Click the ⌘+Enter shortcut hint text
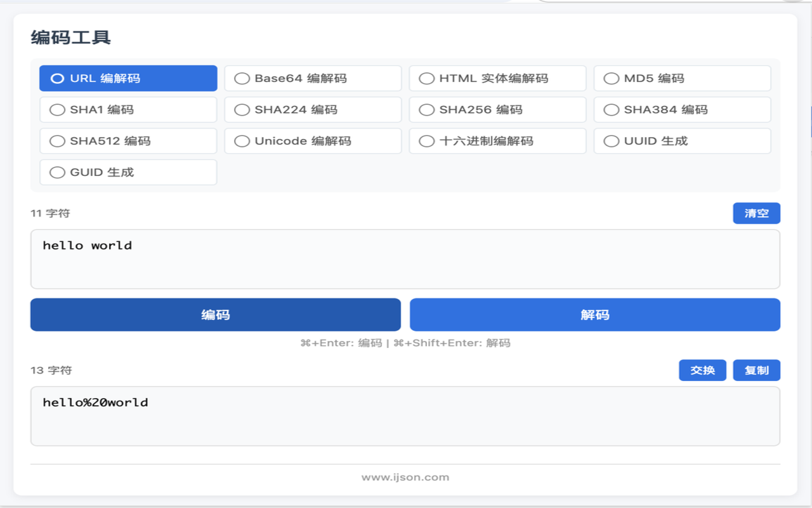This screenshot has width=812, height=508. click(x=405, y=343)
